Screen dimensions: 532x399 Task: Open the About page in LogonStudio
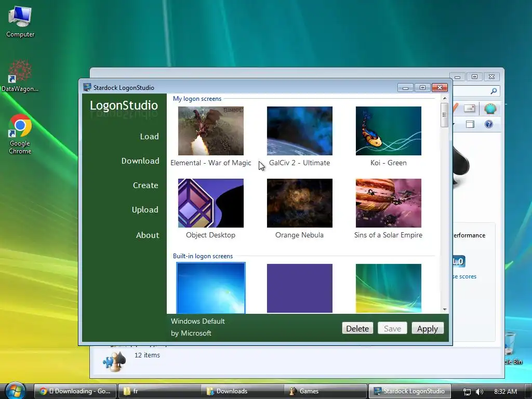click(148, 235)
